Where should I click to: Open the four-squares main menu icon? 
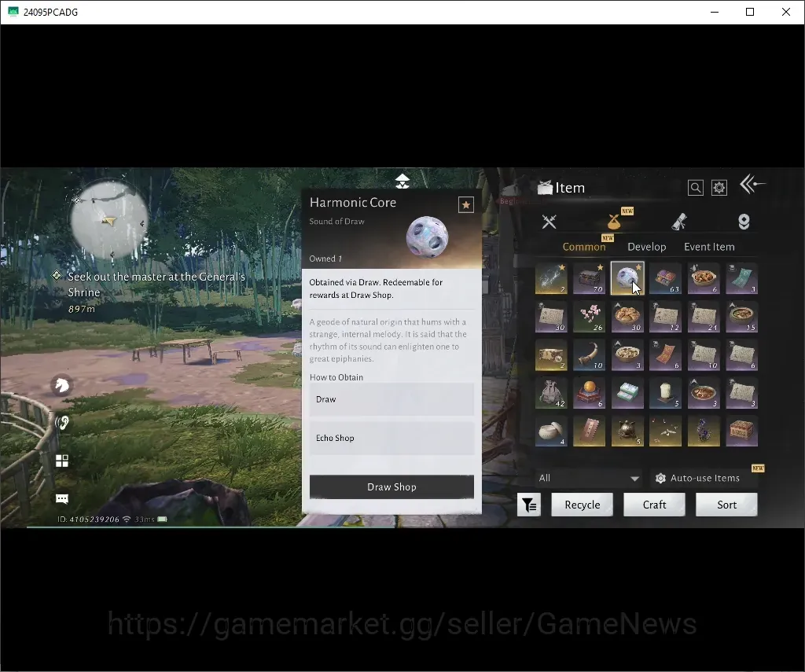62,461
